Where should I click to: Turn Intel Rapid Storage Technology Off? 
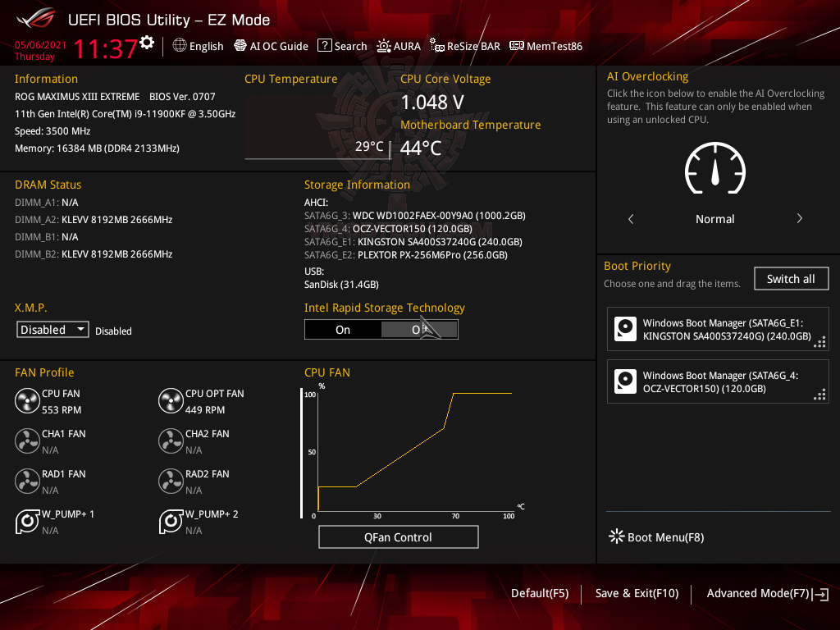[x=419, y=330]
